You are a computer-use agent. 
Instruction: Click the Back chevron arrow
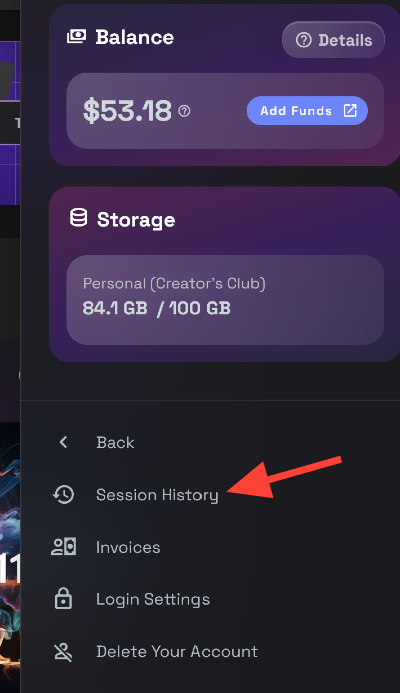tap(64, 442)
